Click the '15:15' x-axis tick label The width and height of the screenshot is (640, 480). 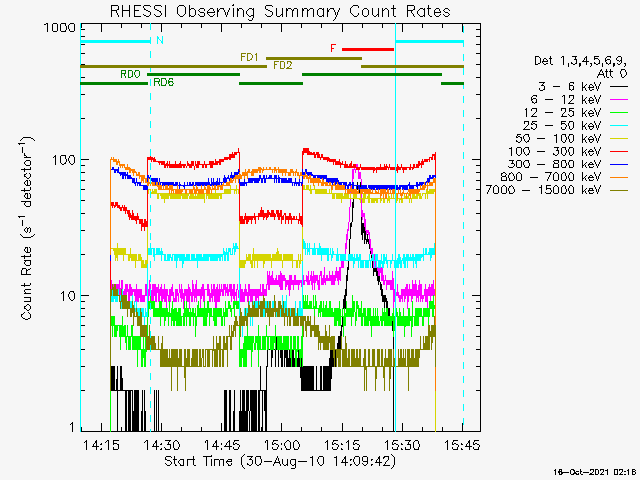[342, 444]
